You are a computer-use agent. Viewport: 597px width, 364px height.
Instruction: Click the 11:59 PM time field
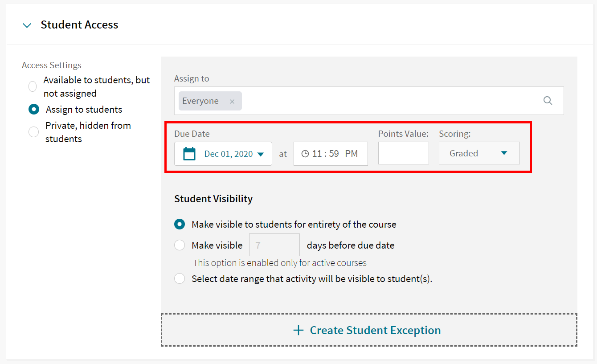click(x=331, y=153)
